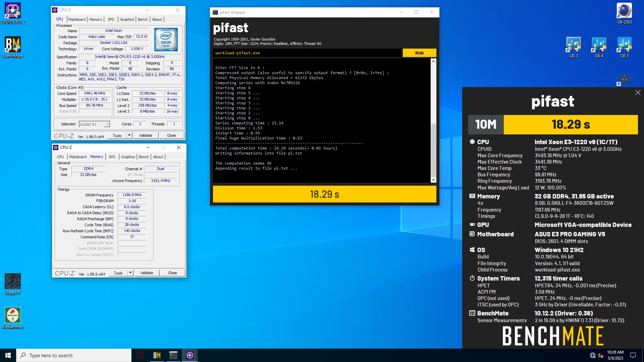Open the GB-2003 desktop shortcut
The width and height of the screenshot is (644, 362).
coord(624,13)
